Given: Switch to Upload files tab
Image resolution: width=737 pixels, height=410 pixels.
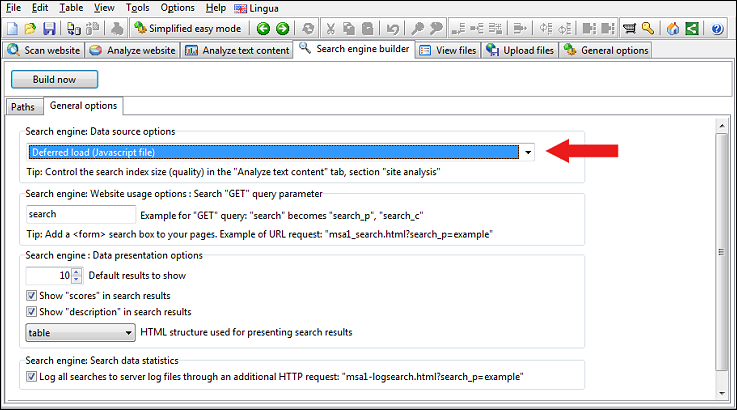Looking at the screenshot, I should [519, 50].
